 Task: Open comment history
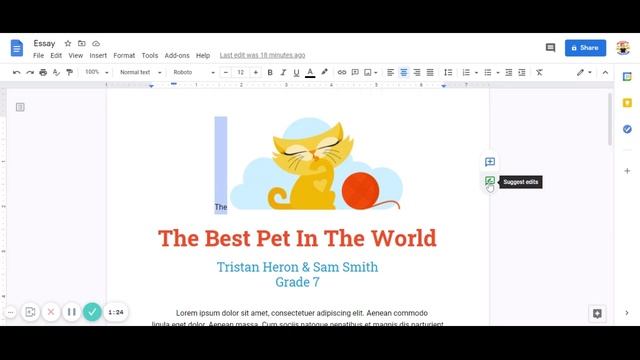click(550, 48)
